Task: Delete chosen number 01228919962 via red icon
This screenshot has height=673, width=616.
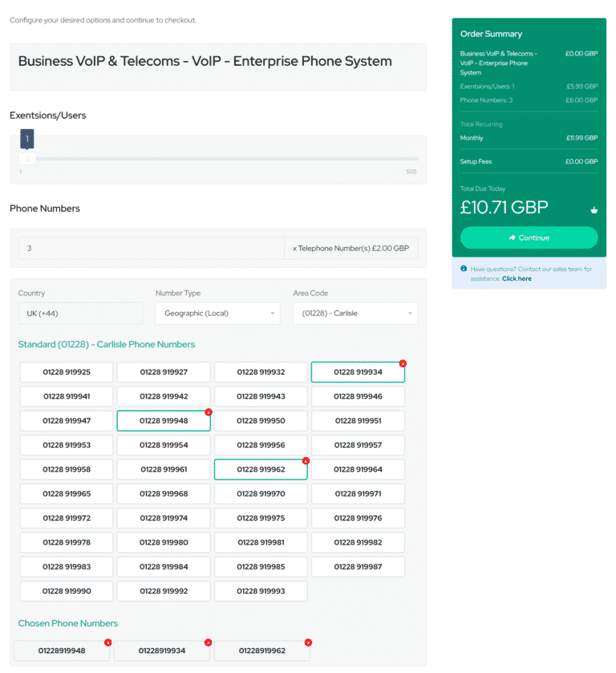Action: point(308,643)
